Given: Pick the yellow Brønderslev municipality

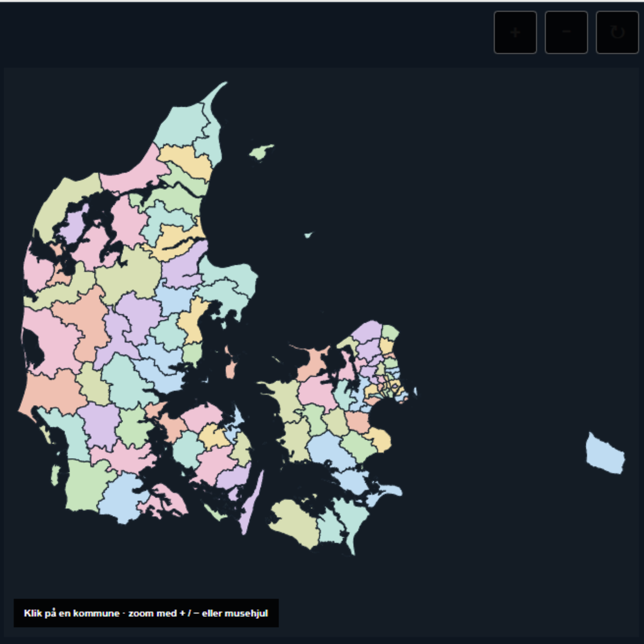Looking at the screenshot, I should 187,162.
